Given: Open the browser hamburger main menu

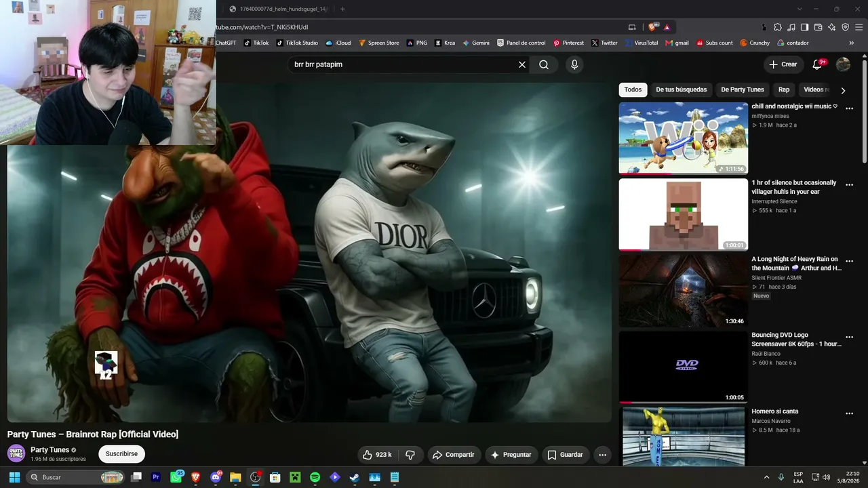Looking at the screenshot, I should pos(859,27).
